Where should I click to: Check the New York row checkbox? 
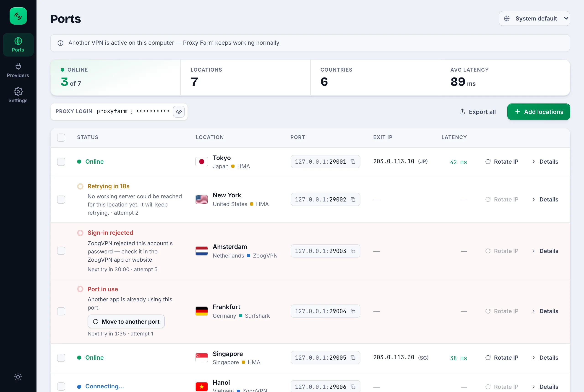pyautogui.click(x=61, y=199)
